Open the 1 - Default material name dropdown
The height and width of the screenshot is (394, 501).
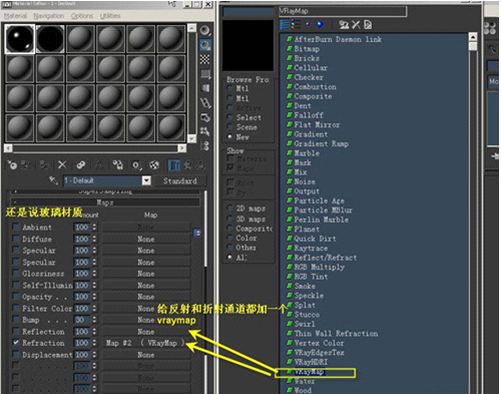click(146, 181)
